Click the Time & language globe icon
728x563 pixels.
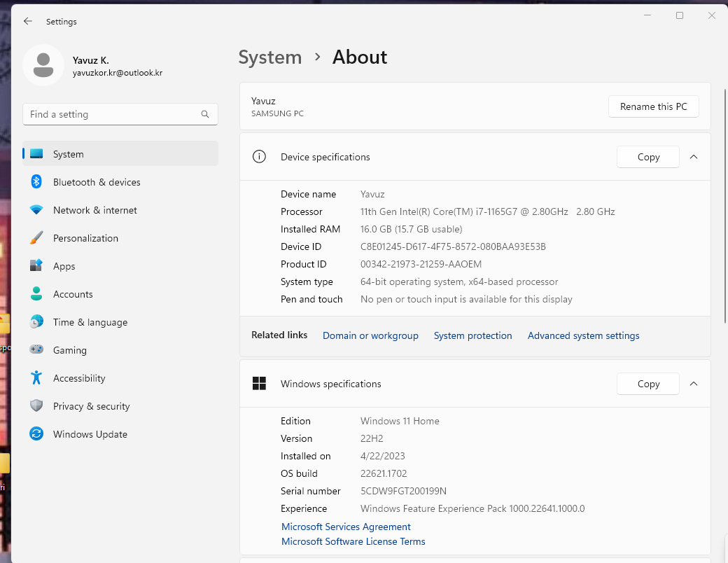pos(36,321)
